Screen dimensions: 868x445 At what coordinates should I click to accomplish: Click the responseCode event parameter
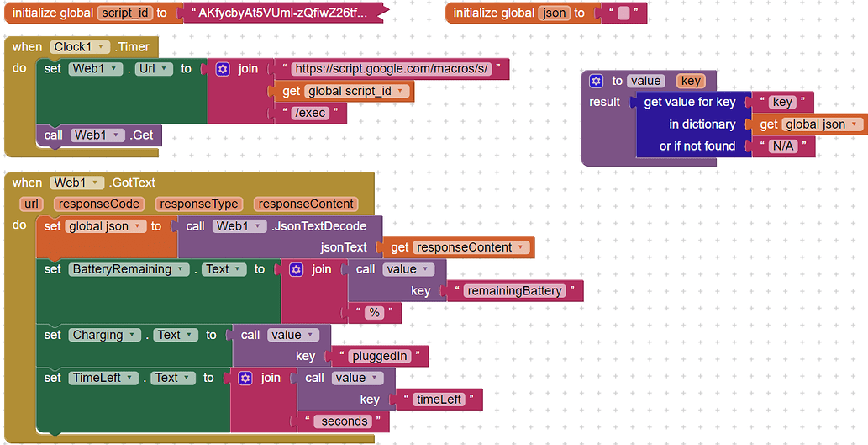pyautogui.click(x=99, y=204)
